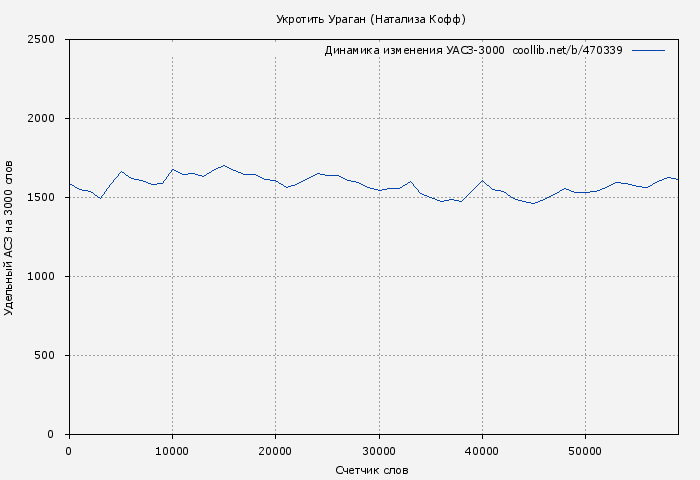Click the 'coollib.net/b/470339' legend text
Viewport: 700px width, 480px height.
click(567, 51)
